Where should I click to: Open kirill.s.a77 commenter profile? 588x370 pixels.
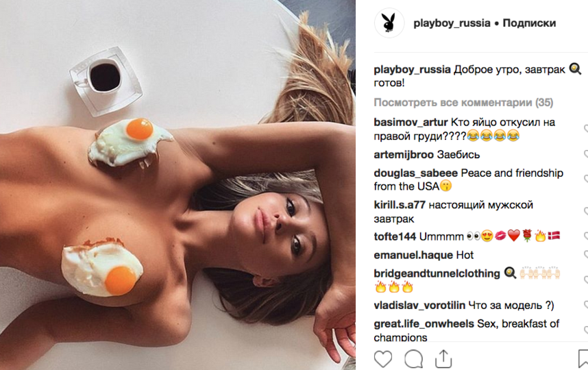pyautogui.click(x=400, y=205)
